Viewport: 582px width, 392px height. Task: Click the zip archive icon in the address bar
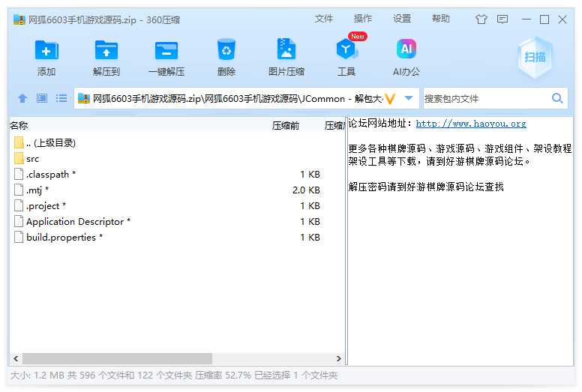point(84,99)
